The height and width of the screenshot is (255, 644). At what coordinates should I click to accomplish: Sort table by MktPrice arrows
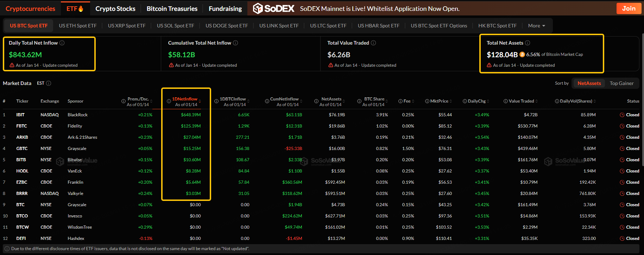click(451, 101)
